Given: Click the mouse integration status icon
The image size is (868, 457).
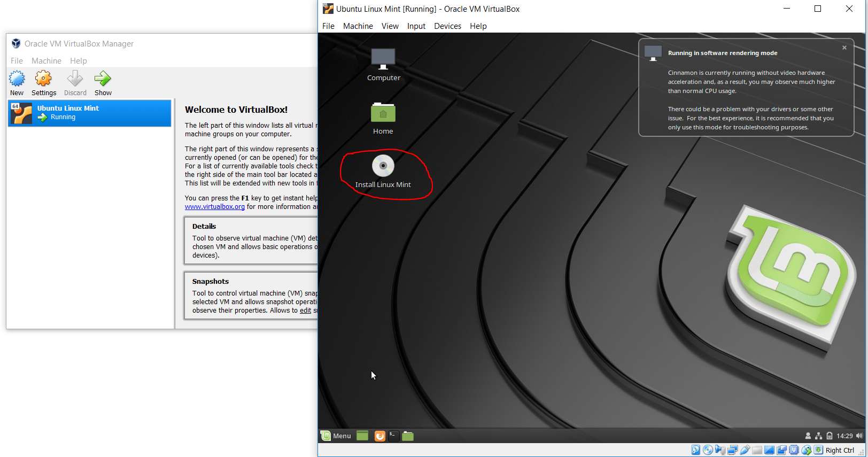Looking at the screenshot, I should coord(807,450).
